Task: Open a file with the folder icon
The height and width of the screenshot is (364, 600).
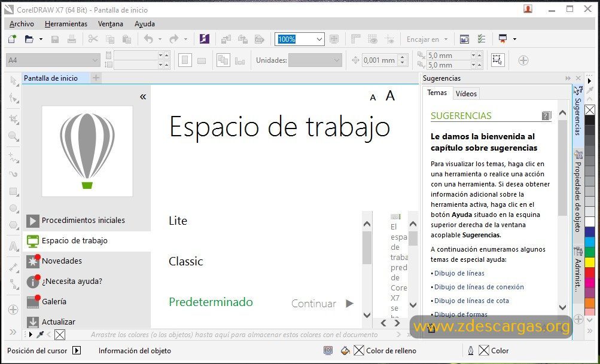Action: 29,39
